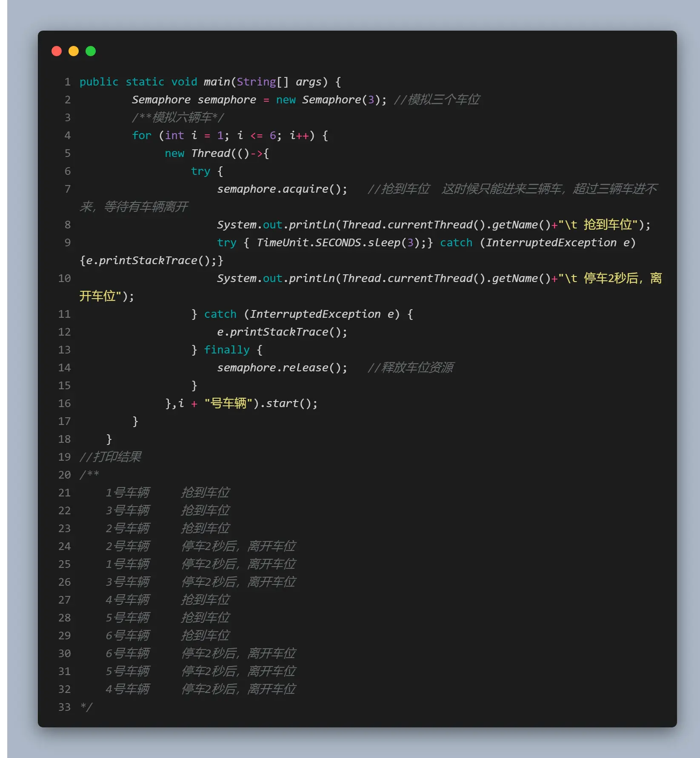Click 'TimeUnit.SECONDS.sleep(3)' on line 9

pos(337,242)
